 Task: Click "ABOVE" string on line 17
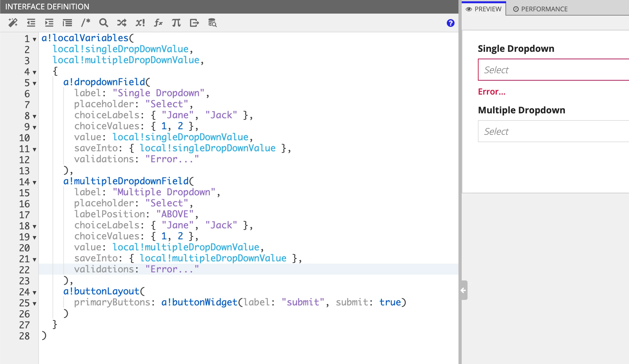click(175, 214)
